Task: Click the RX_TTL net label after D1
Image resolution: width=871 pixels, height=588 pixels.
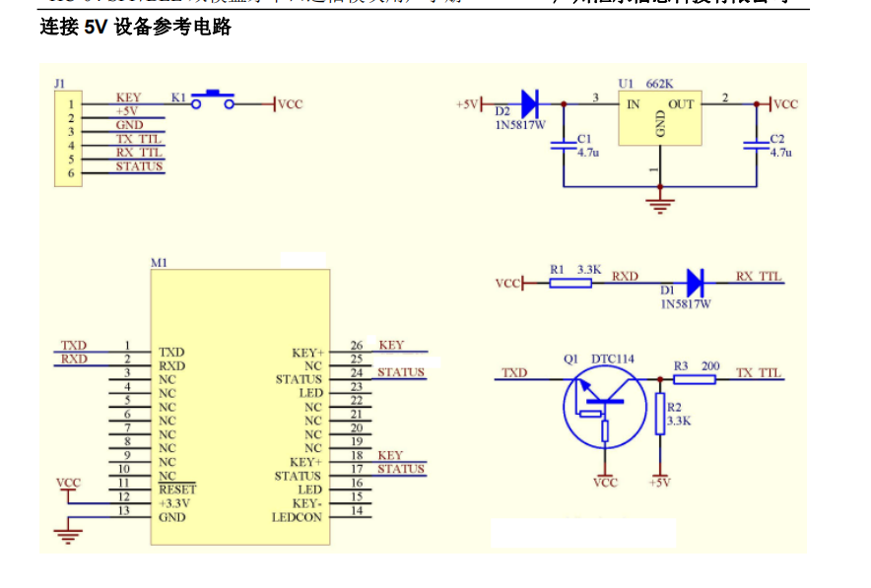Action: tap(759, 276)
